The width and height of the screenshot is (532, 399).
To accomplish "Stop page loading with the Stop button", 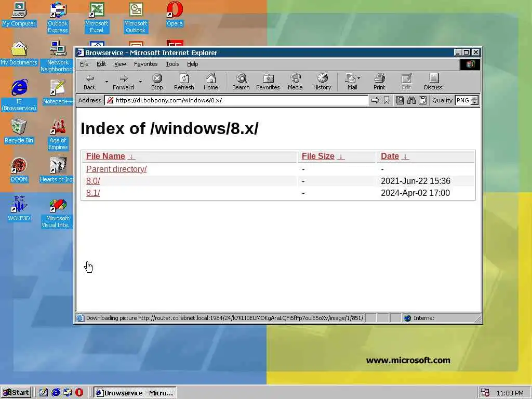I will tap(157, 82).
